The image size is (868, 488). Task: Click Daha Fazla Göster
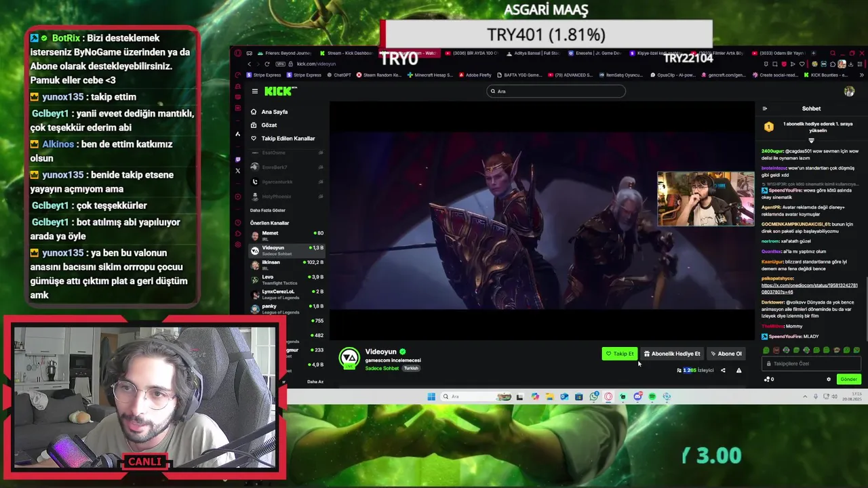click(x=268, y=210)
